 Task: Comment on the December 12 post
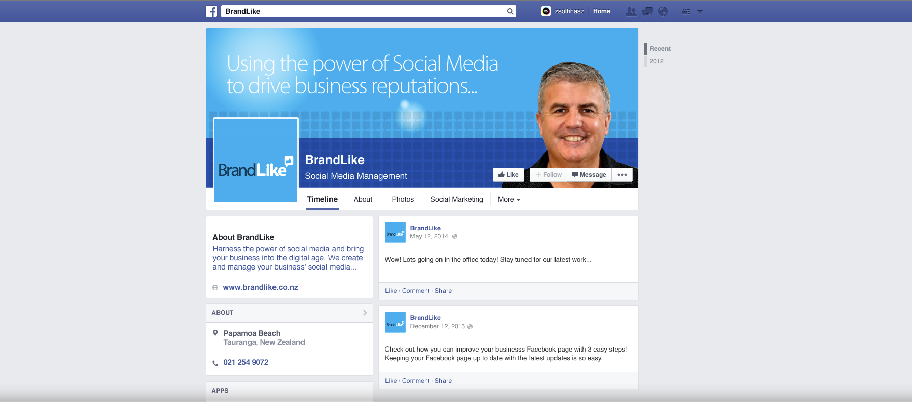click(415, 380)
